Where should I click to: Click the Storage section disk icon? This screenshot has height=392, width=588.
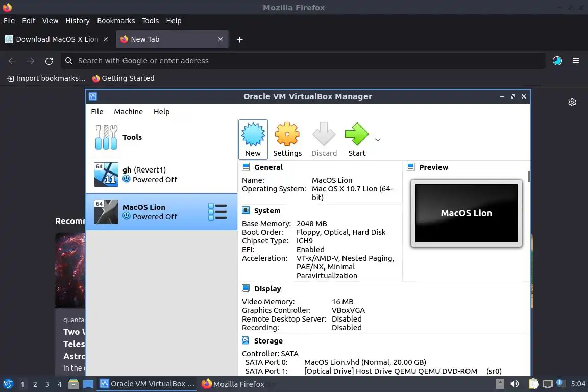click(x=246, y=340)
